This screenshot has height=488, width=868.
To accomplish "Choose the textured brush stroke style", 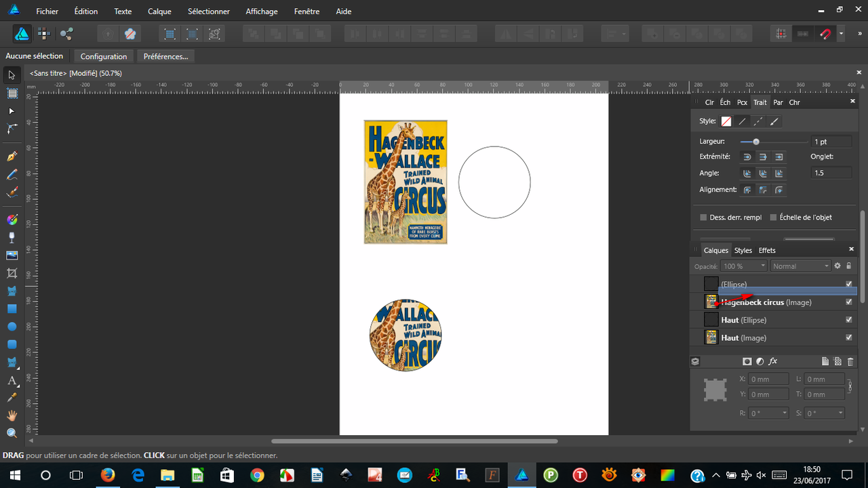I will (x=774, y=121).
